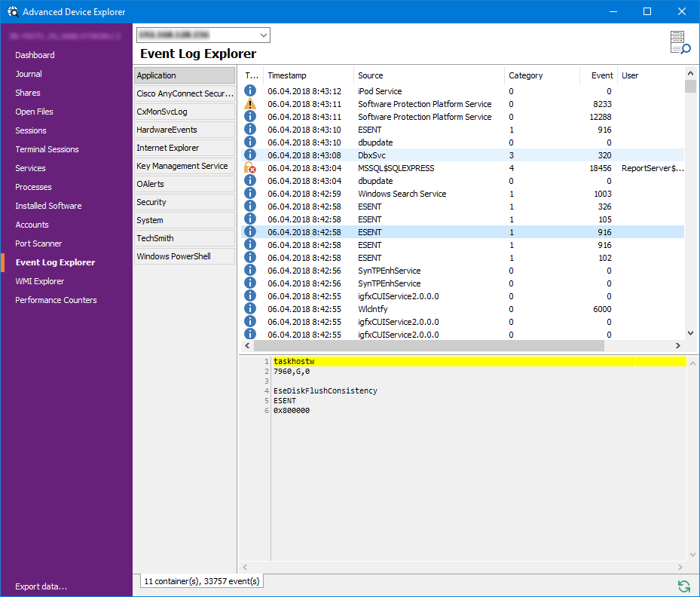
Task: Click the Advanced Device Explorer app icon
Action: [13, 11]
